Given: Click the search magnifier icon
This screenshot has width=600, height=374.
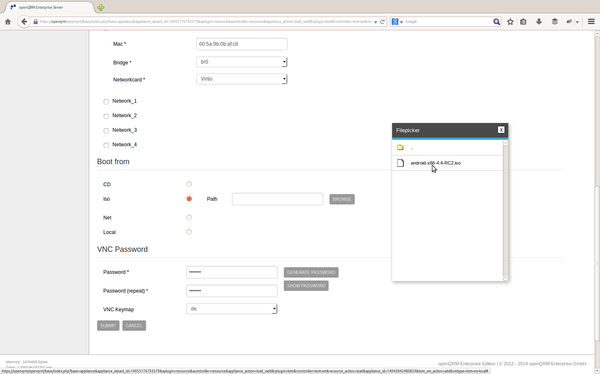Looking at the screenshot, I should point(496,22).
